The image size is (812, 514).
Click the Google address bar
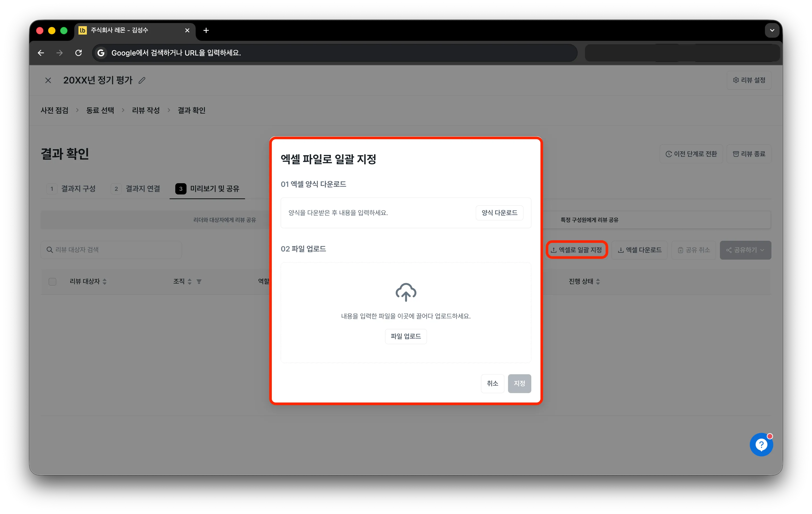tap(335, 53)
